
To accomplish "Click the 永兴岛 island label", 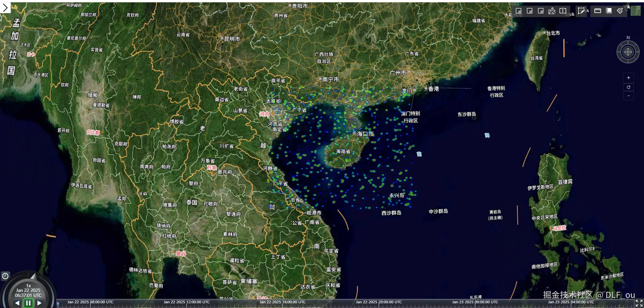I will point(397,195).
